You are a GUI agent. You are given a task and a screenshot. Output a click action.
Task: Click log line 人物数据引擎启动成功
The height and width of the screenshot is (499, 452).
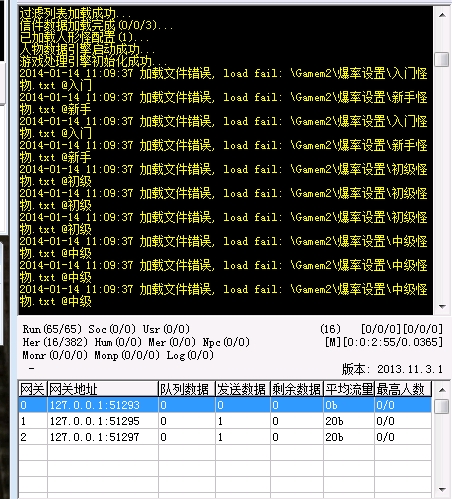coord(87,49)
